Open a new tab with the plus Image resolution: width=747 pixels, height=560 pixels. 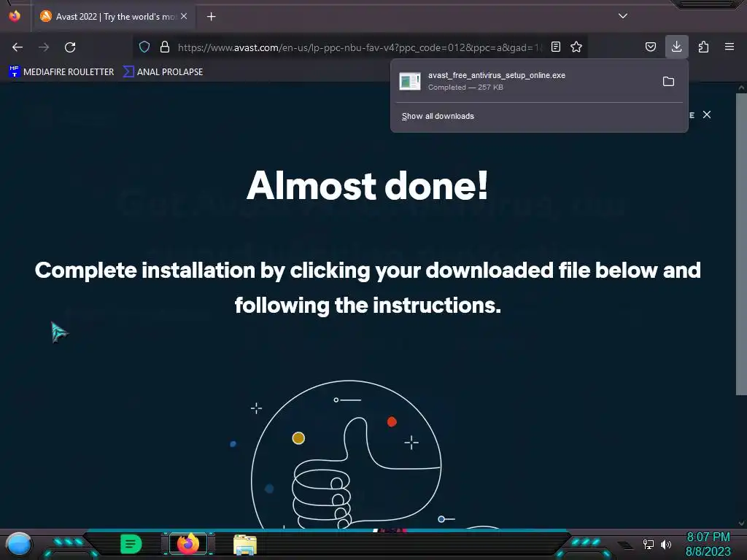point(211,17)
